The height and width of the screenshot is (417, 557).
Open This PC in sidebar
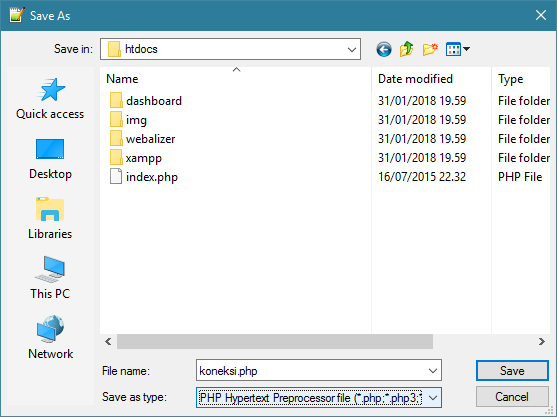50,278
